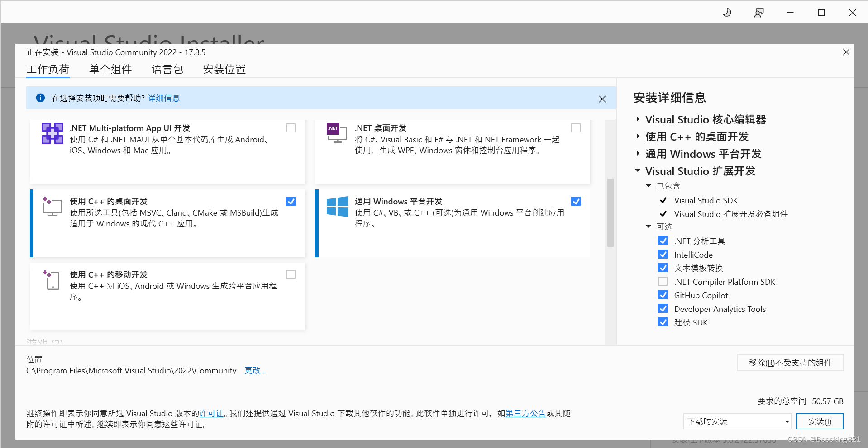868x448 pixels.
Task: Toggle dark theme moon icon
Action: click(727, 12)
